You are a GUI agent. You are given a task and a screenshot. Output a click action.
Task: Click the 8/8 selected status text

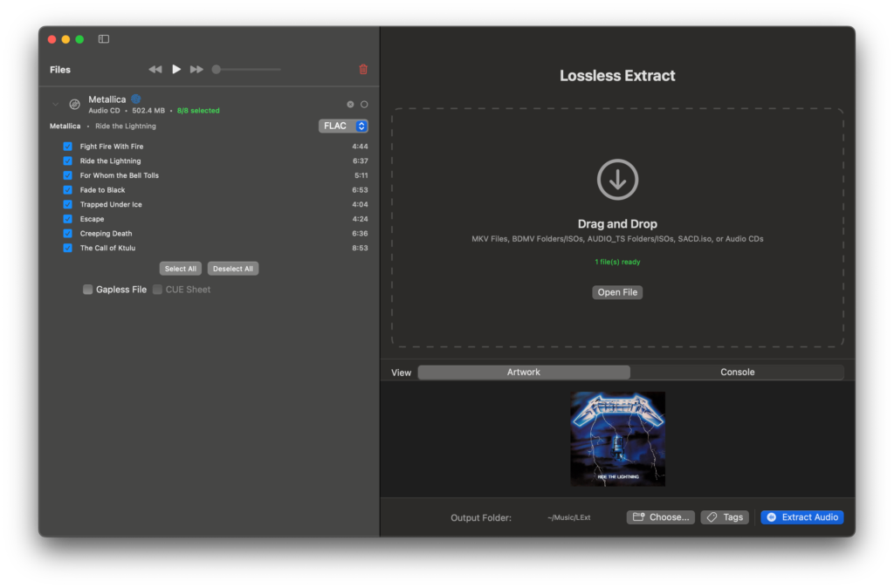click(x=198, y=111)
